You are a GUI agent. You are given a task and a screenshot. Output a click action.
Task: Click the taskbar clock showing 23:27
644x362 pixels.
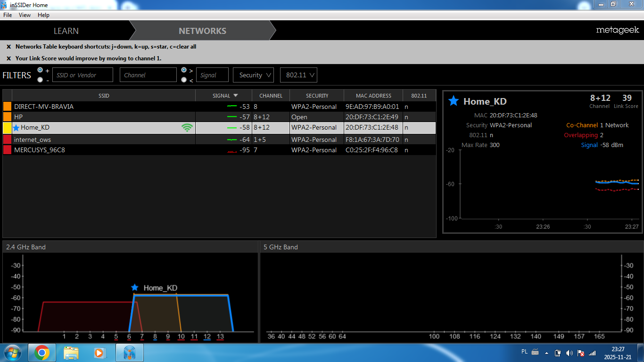tap(618, 349)
